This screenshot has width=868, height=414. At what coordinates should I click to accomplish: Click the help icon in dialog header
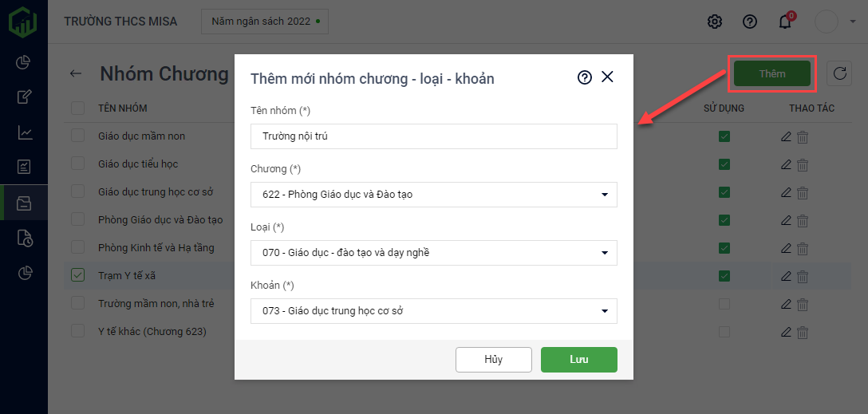coord(585,77)
